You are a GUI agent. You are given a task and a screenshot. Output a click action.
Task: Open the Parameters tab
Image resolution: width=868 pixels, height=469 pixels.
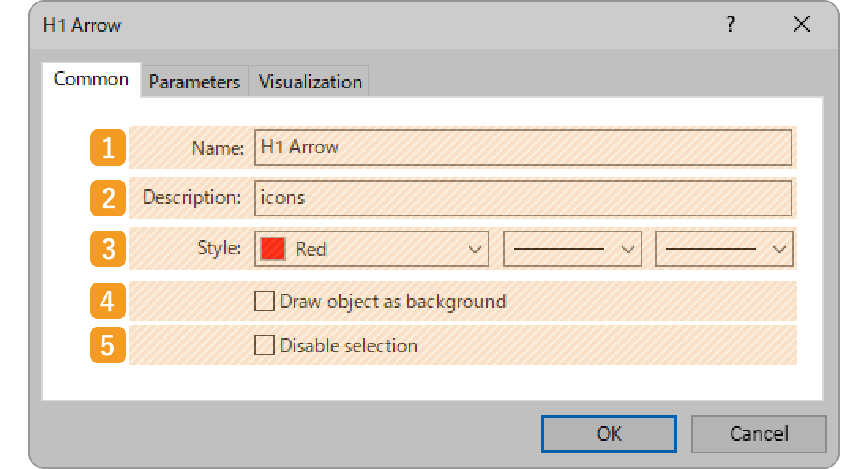[x=194, y=82]
